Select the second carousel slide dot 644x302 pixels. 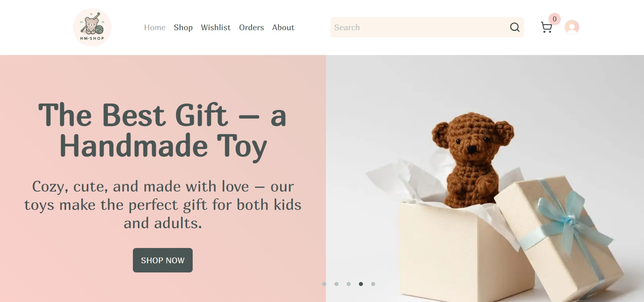pos(336,284)
